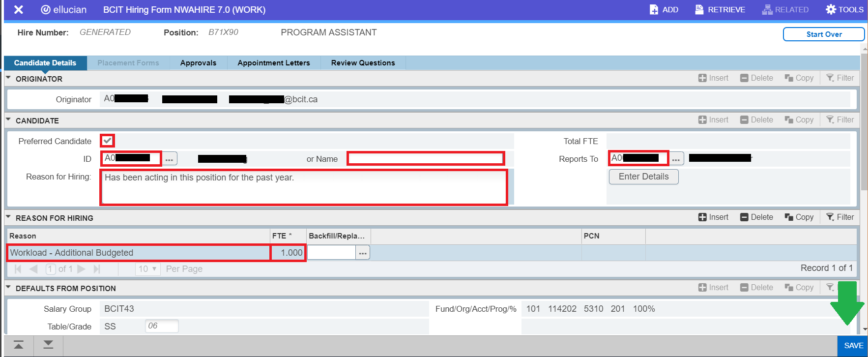Go to the first page of records
868x357 pixels.
click(x=18, y=269)
